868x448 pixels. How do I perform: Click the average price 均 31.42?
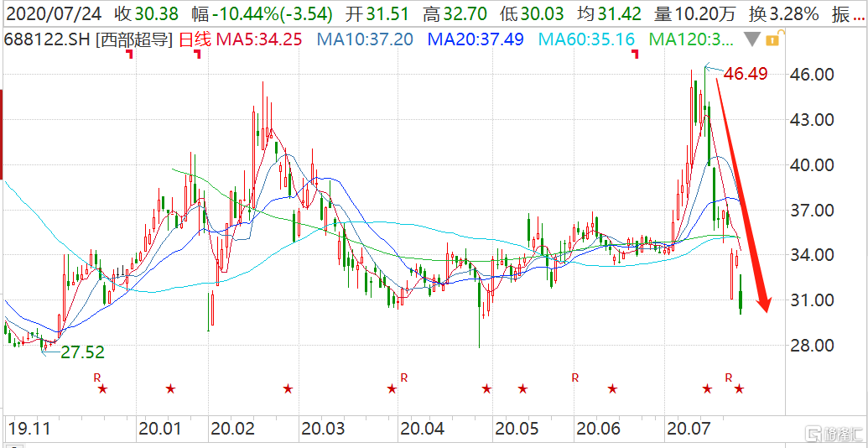[610, 15]
